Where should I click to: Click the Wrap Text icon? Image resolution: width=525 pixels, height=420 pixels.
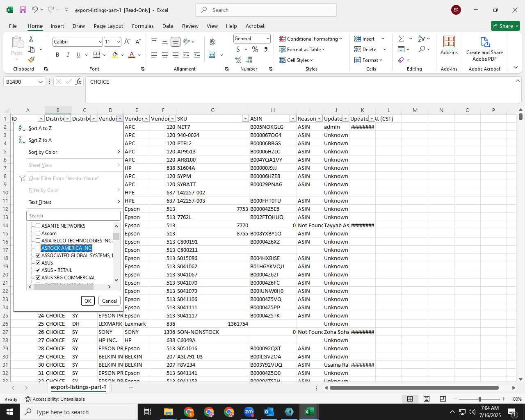212,42
